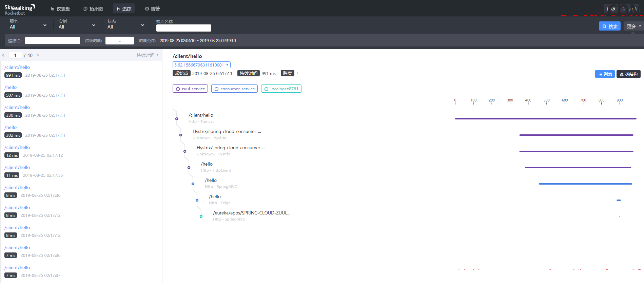
Task: Click the 991 ms duration badge in list
Action: (x=13, y=75)
